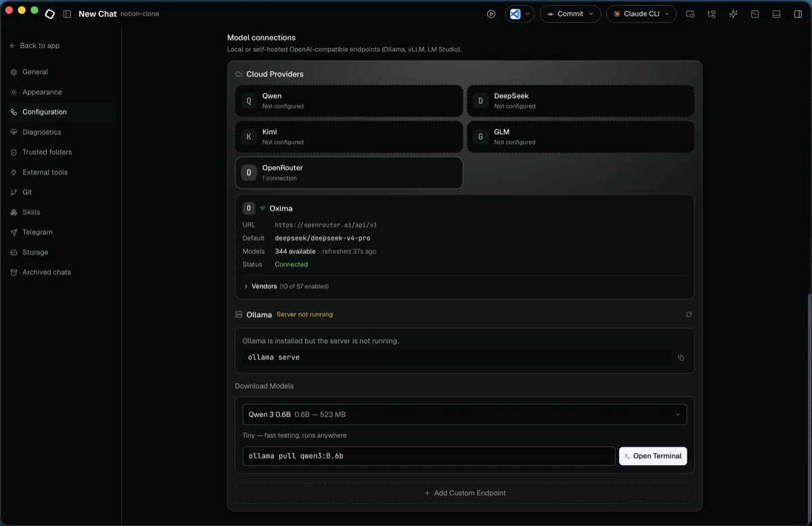Viewport: 812px width, 526px height.
Task: Click the run/play icon in top toolbar
Action: tap(491, 14)
